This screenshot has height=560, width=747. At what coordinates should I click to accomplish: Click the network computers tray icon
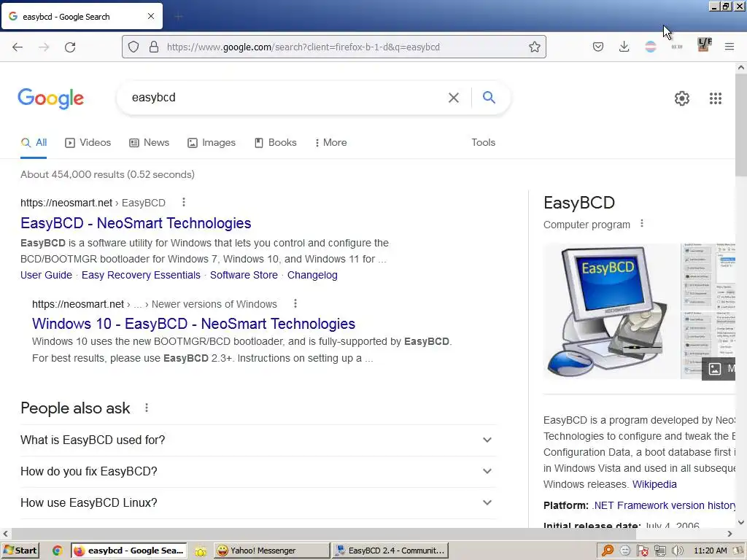[x=659, y=551]
